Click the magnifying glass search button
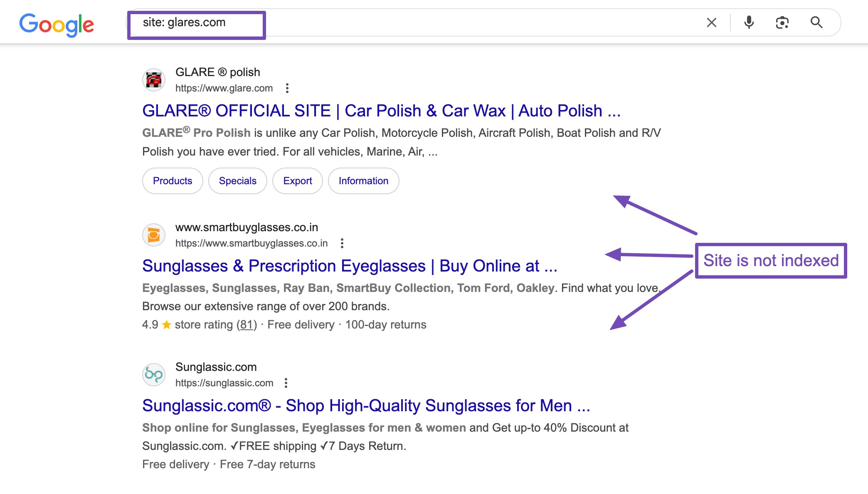Image resolution: width=868 pixels, height=494 pixels. click(816, 22)
